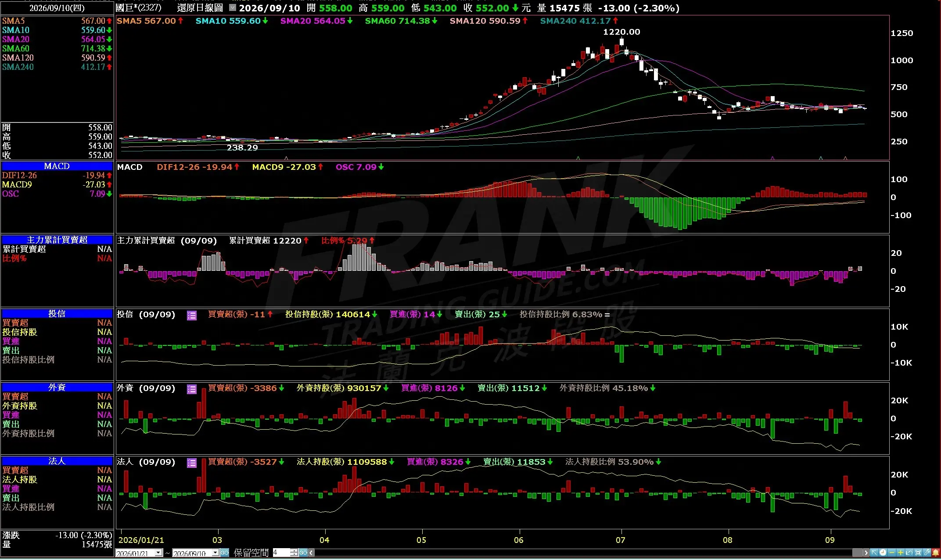
Task: Click the 國巨*(2327) stock name
Action: (139, 8)
